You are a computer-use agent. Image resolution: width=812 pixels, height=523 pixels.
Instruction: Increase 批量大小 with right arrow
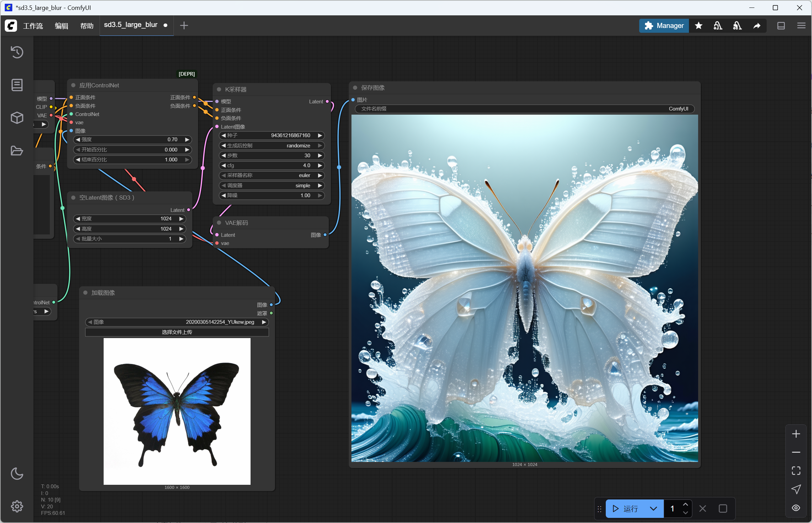pyautogui.click(x=181, y=239)
